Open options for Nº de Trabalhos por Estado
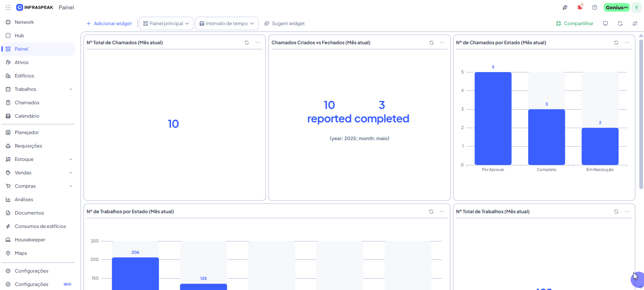 [x=442, y=212]
